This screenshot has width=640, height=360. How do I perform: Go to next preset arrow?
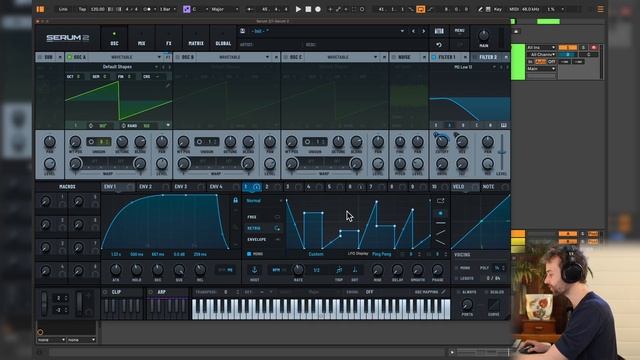[423, 31]
